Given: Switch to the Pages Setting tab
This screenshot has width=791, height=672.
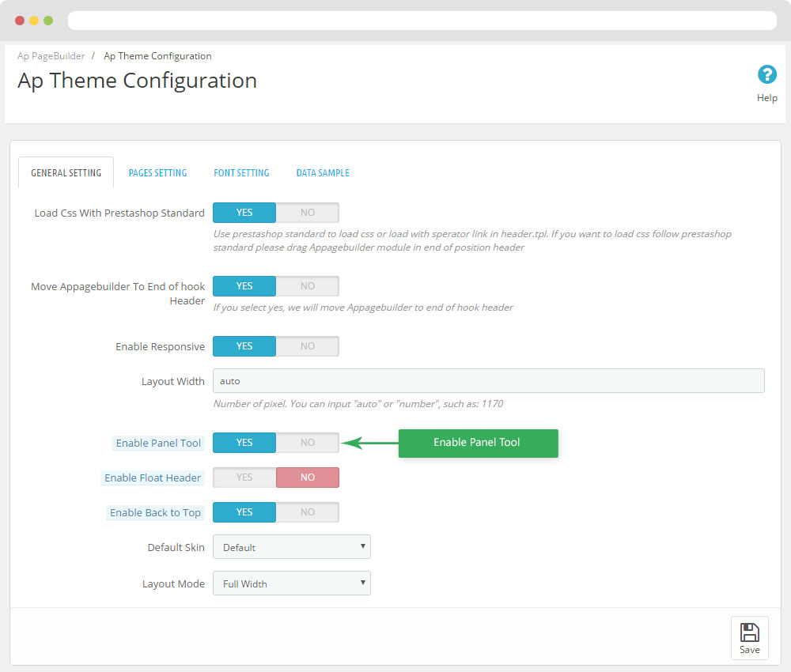Looking at the screenshot, I should [x=157, y=173].
